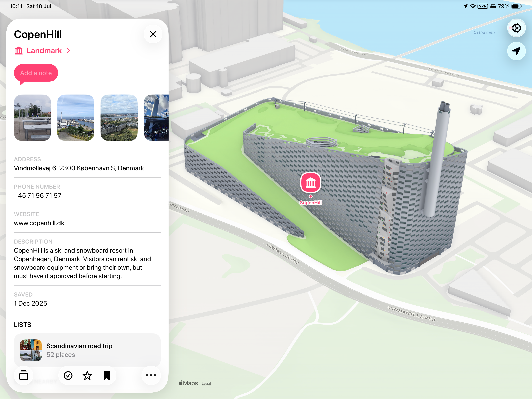Select the CopenHill description paragraph
The image size is (532, 399).
83,263
